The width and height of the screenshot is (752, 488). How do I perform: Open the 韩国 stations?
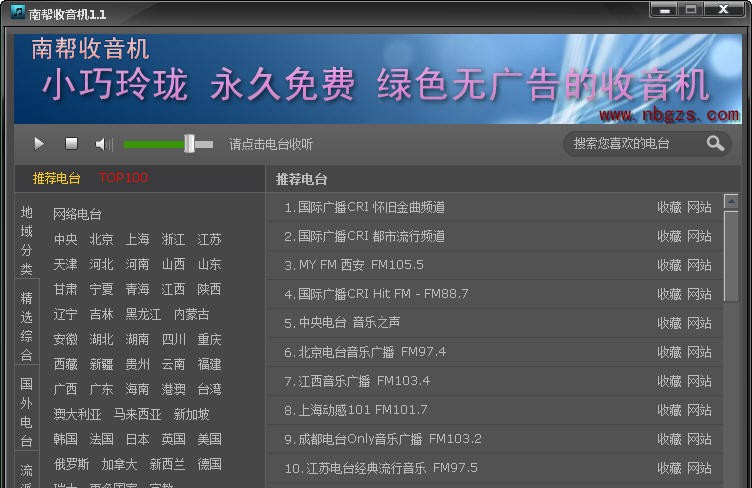coord(65,439)
